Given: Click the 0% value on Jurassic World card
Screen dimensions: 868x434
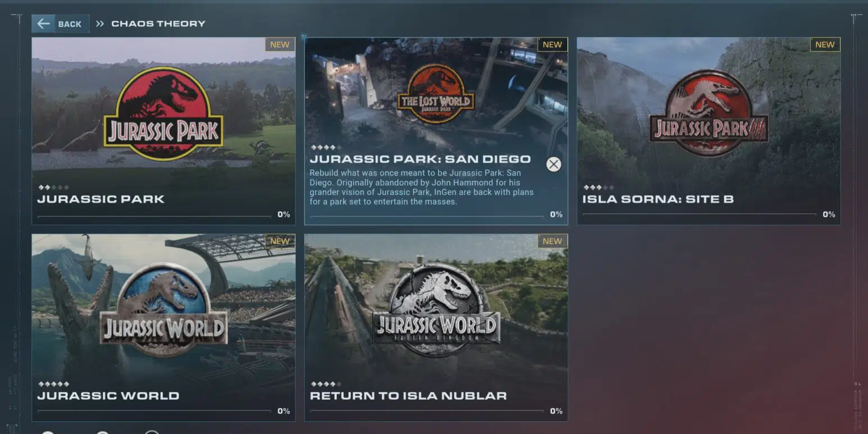Looking at the screenshot, I should pos(284,411).
